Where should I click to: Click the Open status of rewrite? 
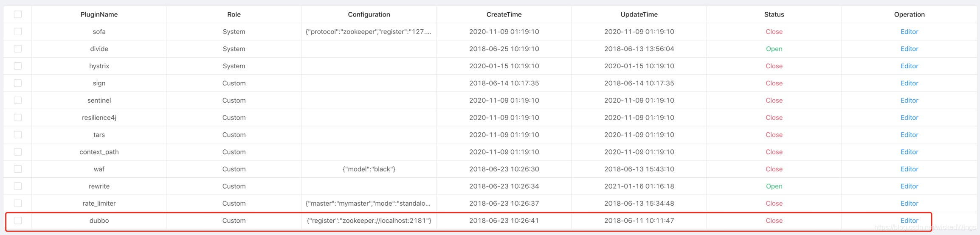click(x=774, y=186)
